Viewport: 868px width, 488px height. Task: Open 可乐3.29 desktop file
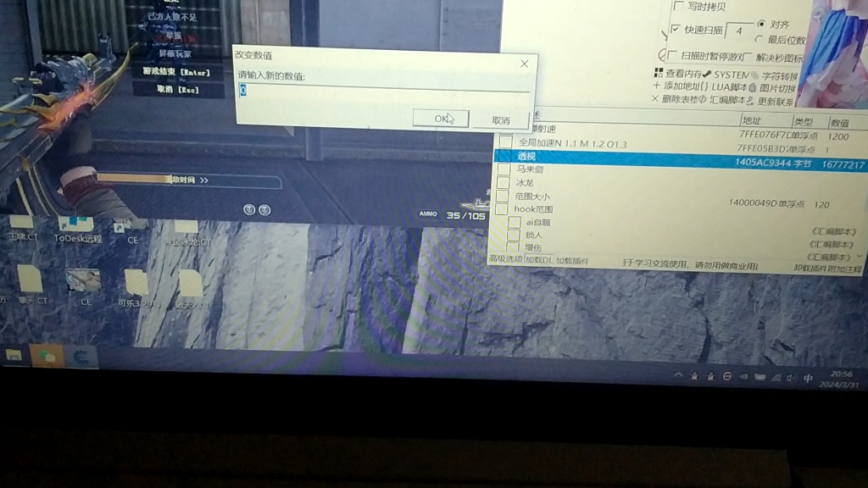pos(136,288)
